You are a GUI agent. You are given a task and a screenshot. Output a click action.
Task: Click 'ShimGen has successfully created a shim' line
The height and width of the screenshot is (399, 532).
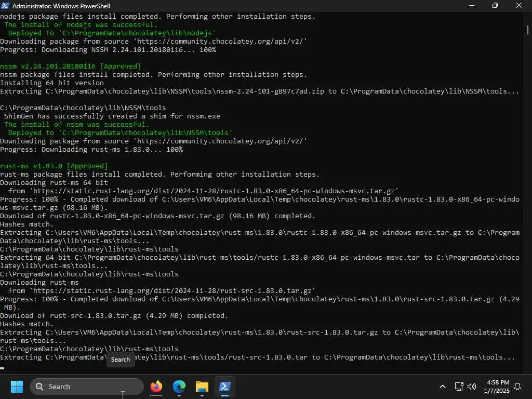coord(112,116)
